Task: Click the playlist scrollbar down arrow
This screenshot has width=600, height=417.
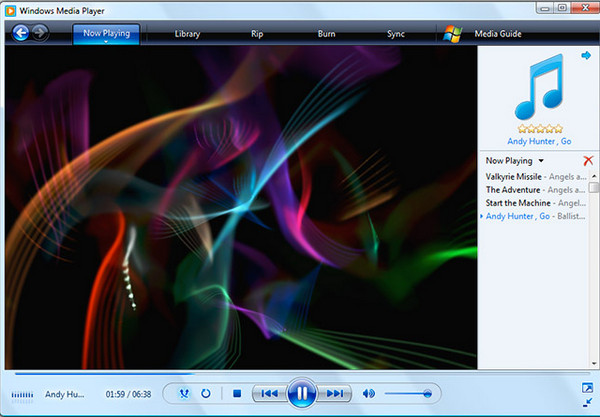Action: pyautogui.click(x=594, y=363)
